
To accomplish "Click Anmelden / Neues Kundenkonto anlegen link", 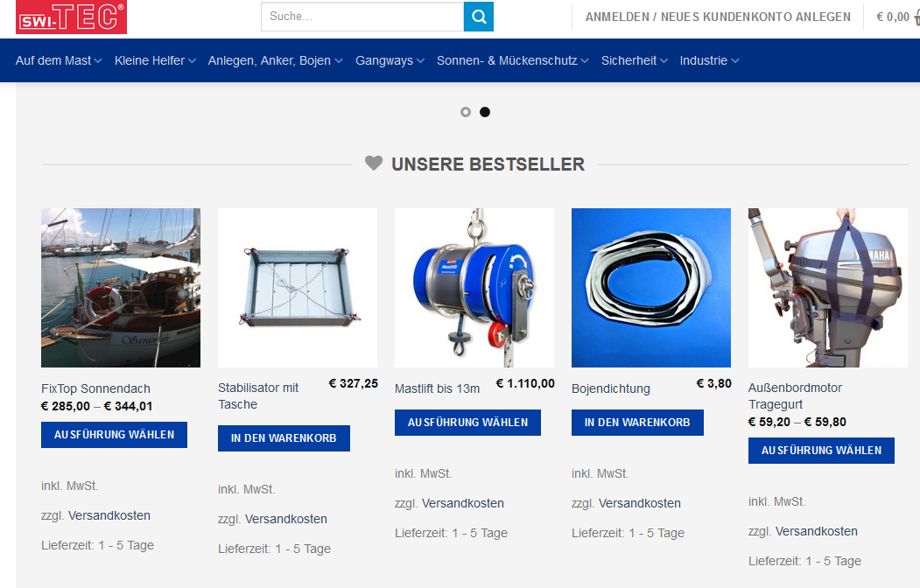I will point(718,17).
